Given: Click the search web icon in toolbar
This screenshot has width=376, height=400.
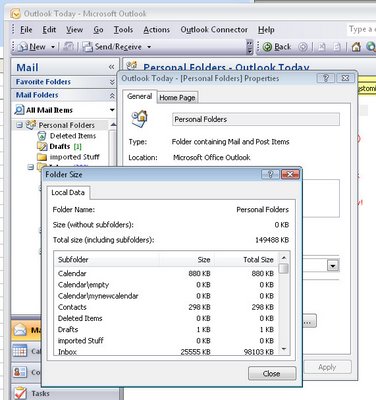Looking at the screenshot, I should 371,47.
